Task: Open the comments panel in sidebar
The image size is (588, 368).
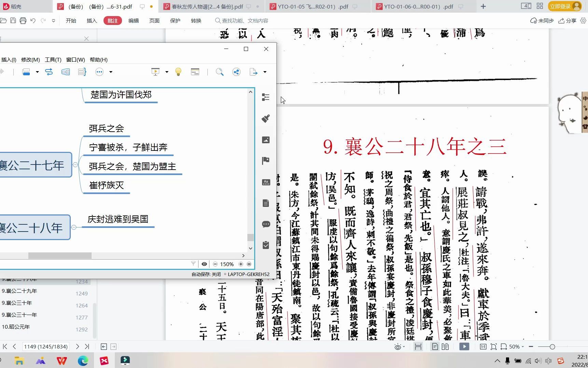Action: (x=266, y=224)
